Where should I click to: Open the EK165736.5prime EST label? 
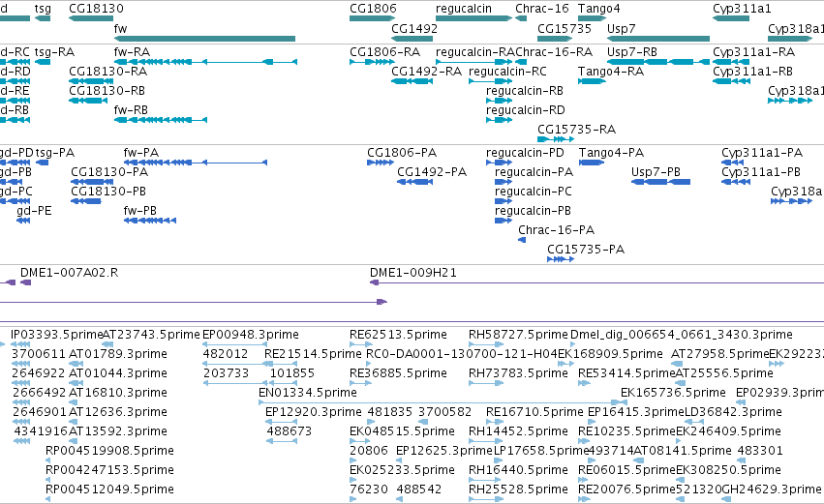pyautogui.click(x=673, y=393)
